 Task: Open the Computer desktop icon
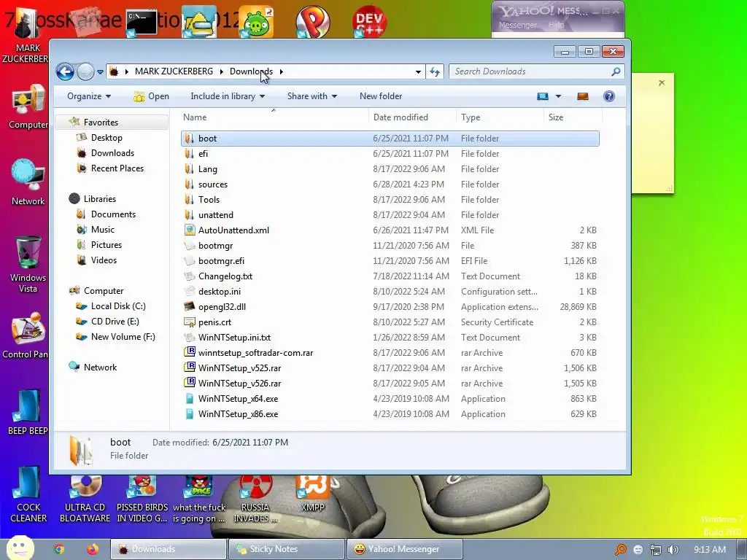(x=28, y=107)
